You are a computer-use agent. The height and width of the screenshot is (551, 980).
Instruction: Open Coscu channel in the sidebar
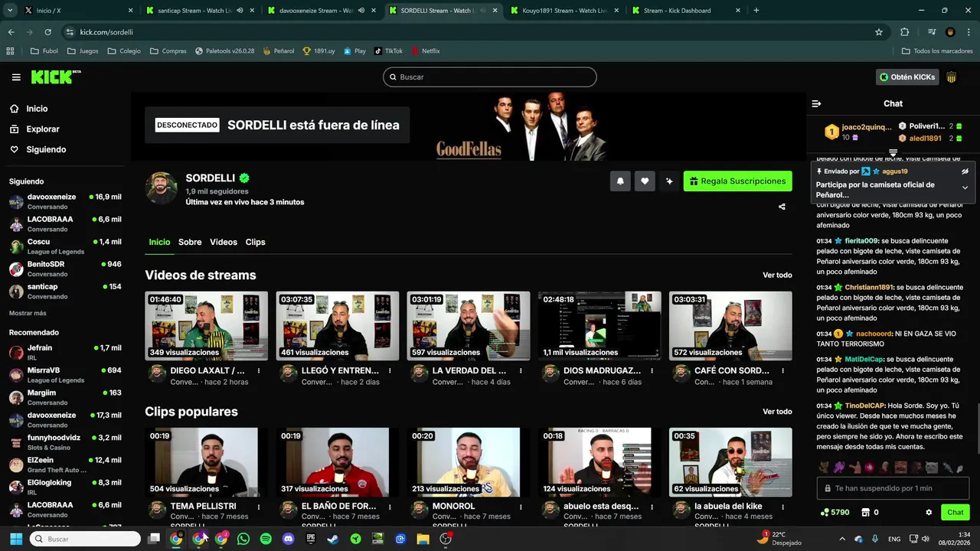(65, 246)
